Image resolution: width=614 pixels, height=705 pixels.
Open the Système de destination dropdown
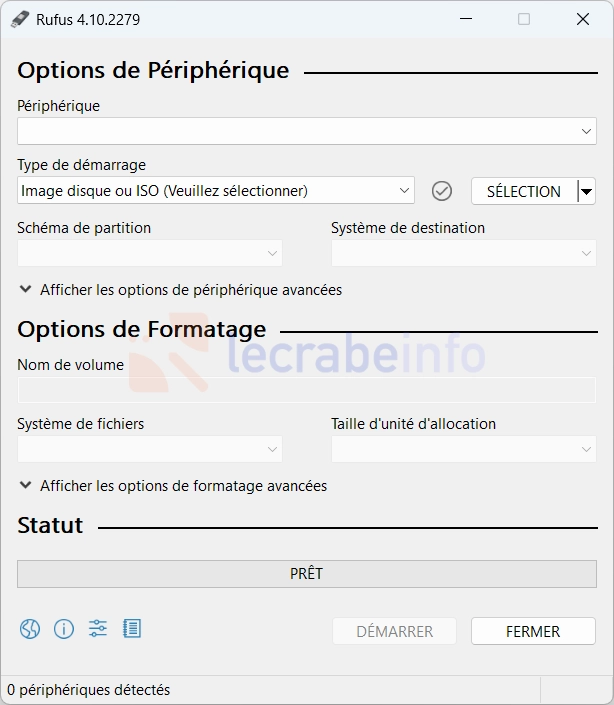(463, 253)
